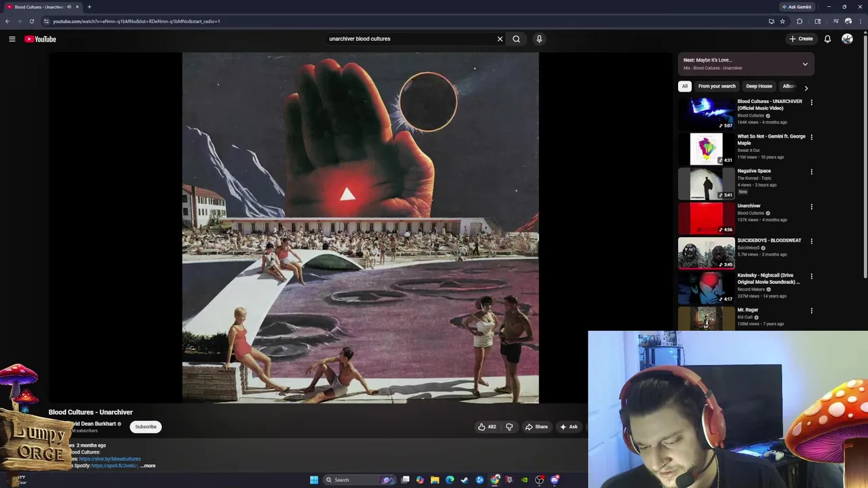Go back in browser history

click(x=7, y=21)
